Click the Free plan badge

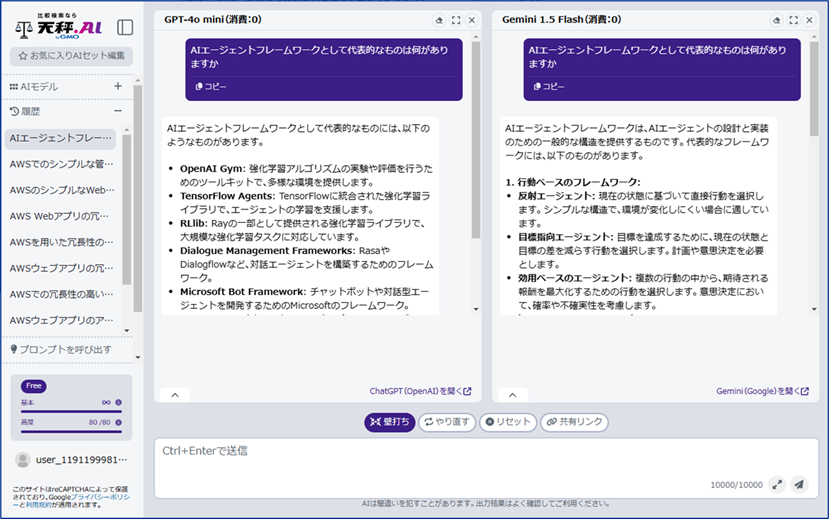(34, 386)
